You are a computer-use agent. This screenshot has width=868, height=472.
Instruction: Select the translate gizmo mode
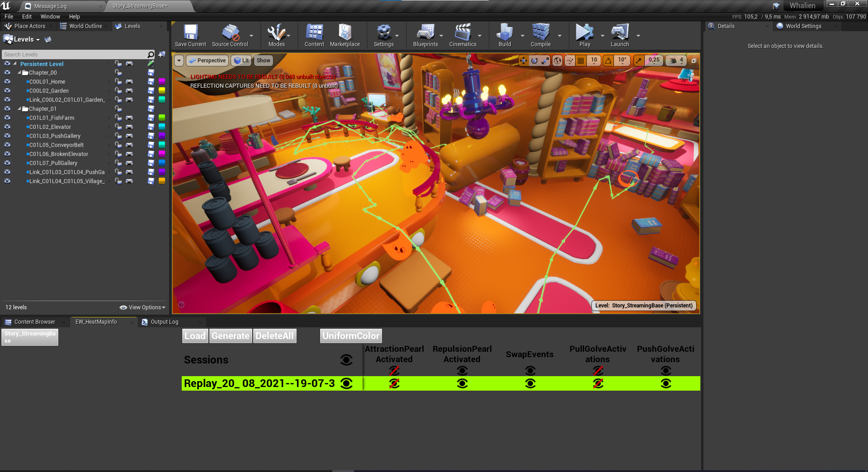[524, 61]
